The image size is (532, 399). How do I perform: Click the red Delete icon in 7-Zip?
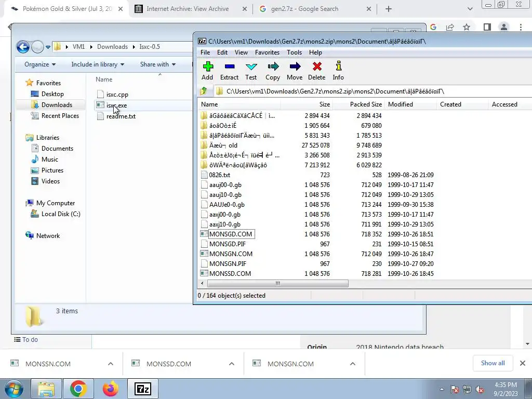tap(316, 71)
